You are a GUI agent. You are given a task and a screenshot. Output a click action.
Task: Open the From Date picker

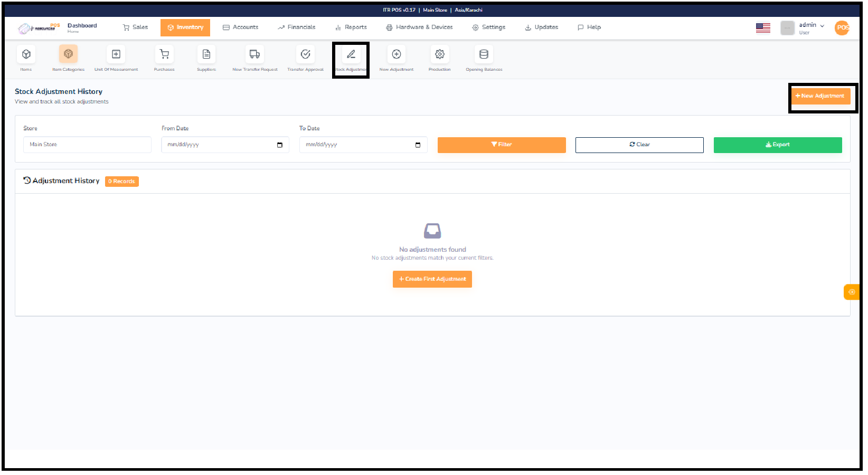[x=225, y=145]
